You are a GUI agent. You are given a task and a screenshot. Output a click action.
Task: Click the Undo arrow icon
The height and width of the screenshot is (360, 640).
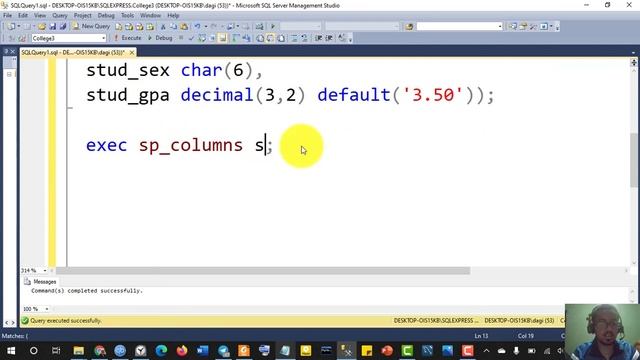point(198,27)
